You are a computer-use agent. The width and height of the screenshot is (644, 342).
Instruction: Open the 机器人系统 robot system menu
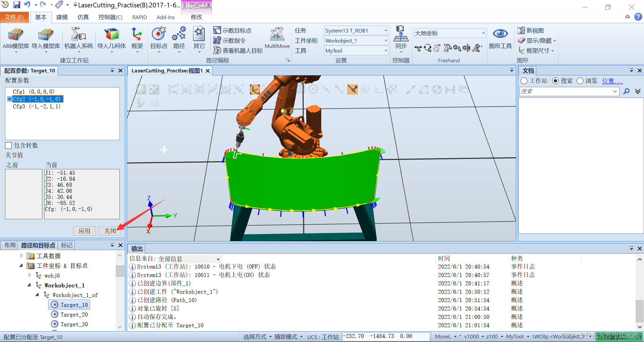click(x=78, y=39)
